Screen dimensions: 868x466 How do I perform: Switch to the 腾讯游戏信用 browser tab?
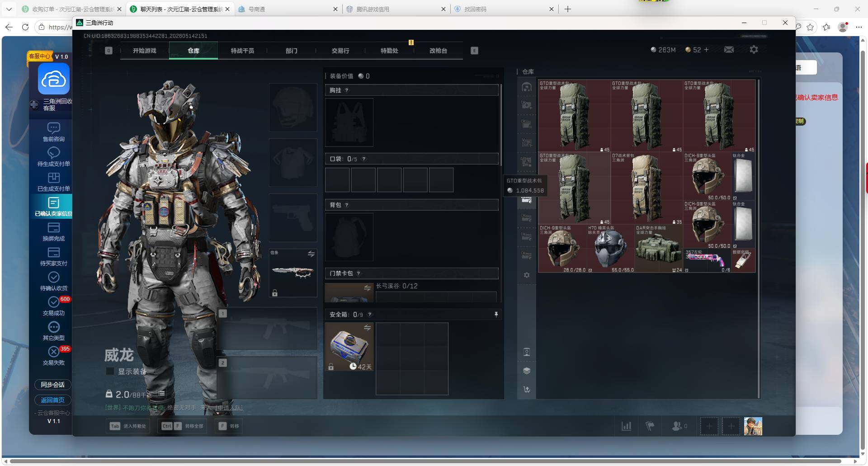(x=396, y=9)
